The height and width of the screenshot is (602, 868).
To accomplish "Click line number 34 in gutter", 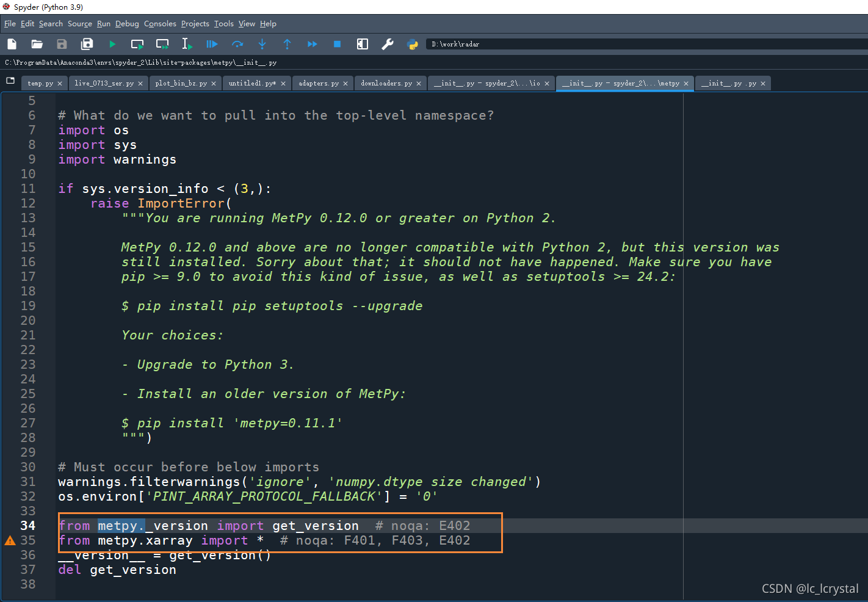I will 28,526.
